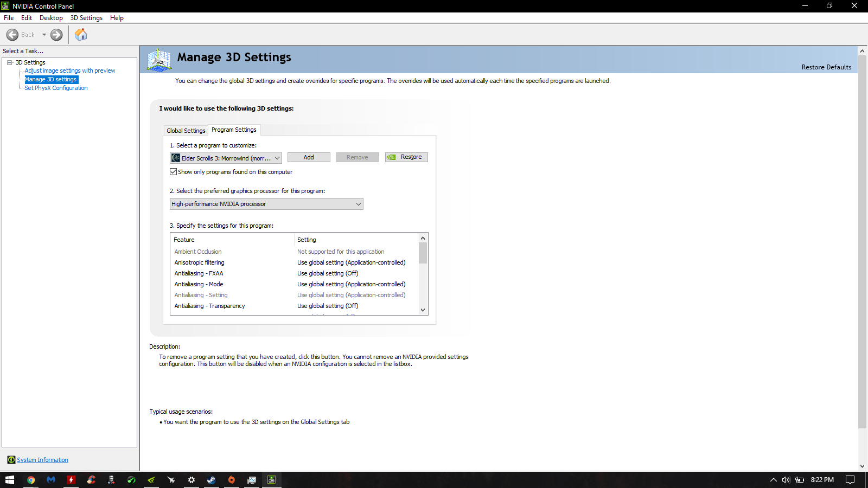Open Steam from the taskbar
The width and height of the screenshot is (868, 488).
click(x=212, y=480)
